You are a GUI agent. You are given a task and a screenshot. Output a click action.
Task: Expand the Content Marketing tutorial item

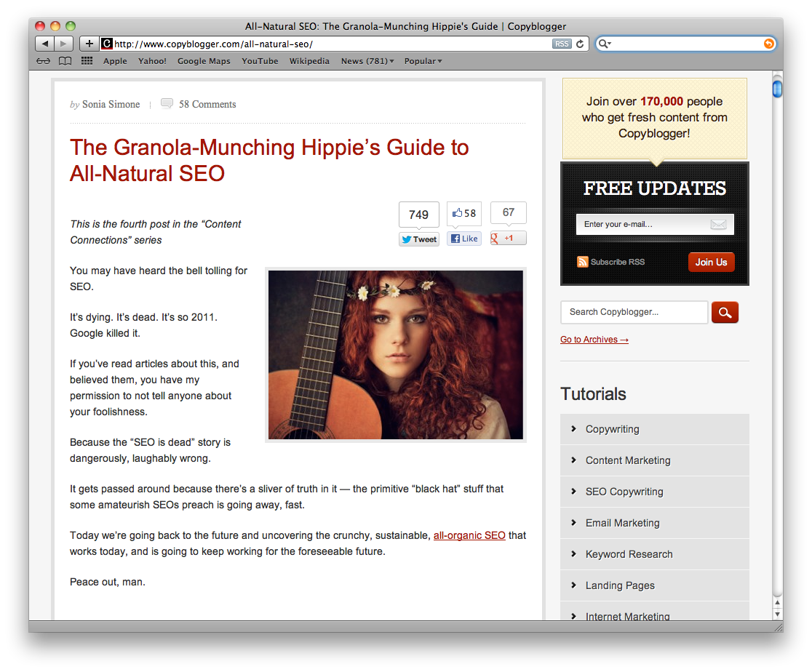(655, 460)
